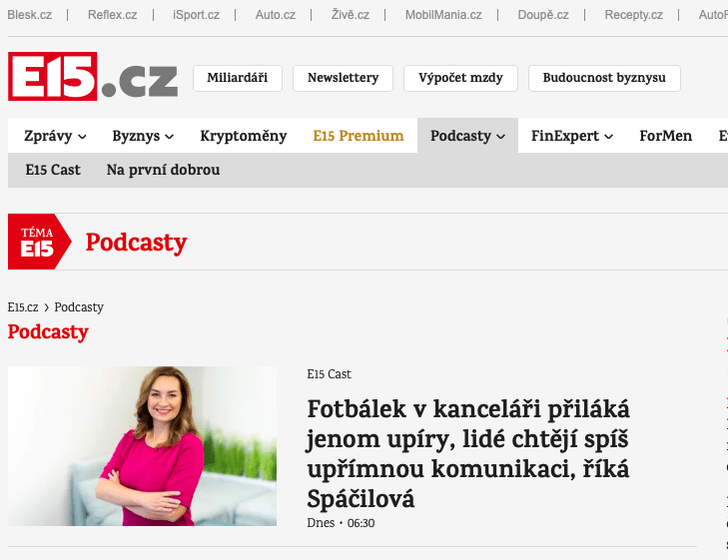728x560 pixels.
Task: Open the E15 Premium section
Action: tap(359, 136)
